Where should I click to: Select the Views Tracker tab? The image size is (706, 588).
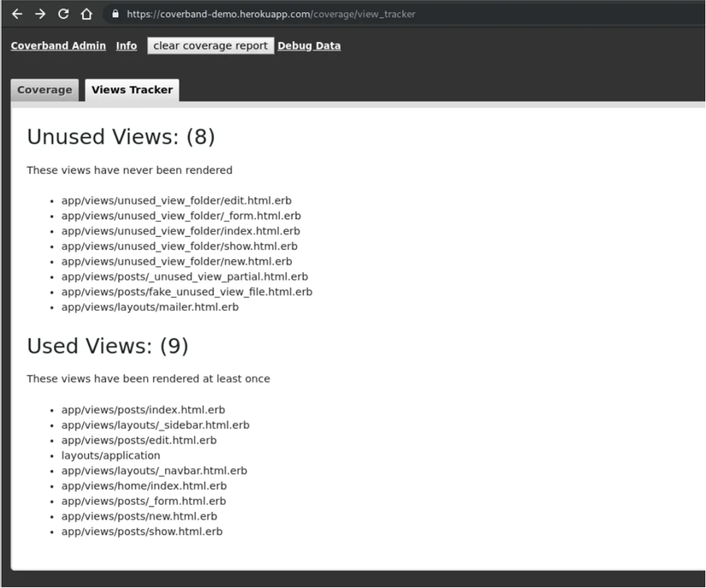(132, 90)
